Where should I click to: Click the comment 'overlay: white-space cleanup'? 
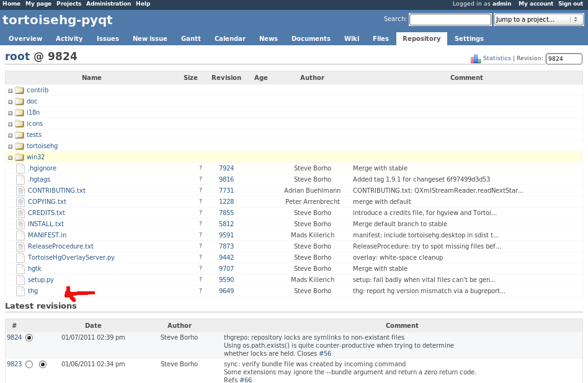point(398,257)
